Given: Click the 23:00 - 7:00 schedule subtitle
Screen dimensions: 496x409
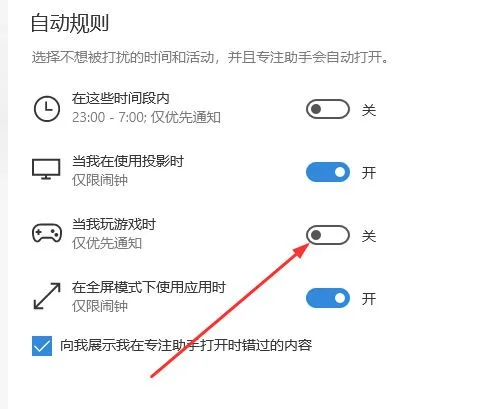Looking at the screenshot, I should coord(146,117).
